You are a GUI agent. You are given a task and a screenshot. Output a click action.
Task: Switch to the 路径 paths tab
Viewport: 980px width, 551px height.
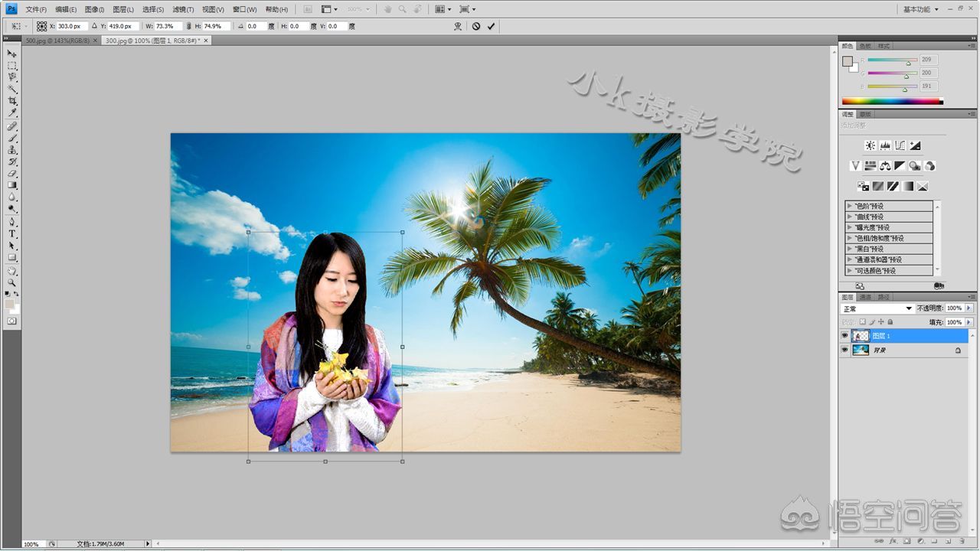883,297
